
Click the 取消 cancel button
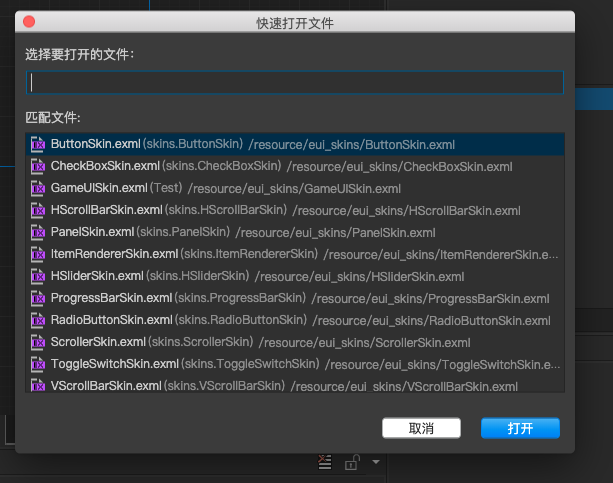tap(421, 428)
